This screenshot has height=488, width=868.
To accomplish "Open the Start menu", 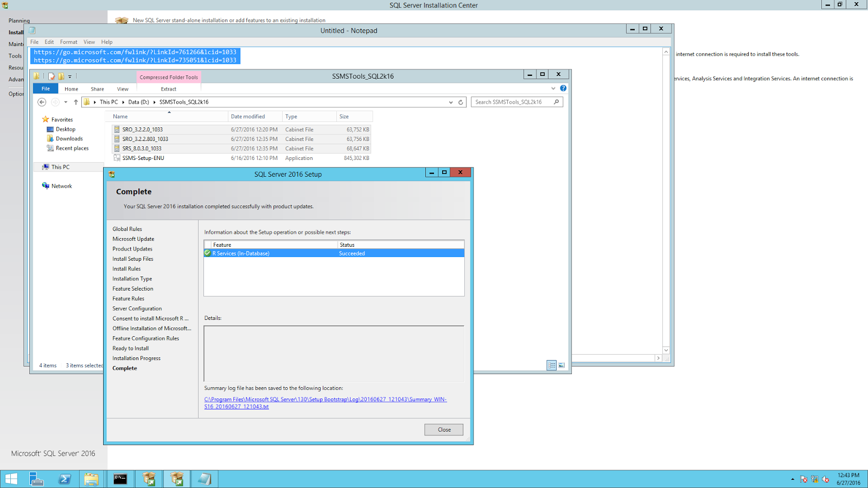I will pyautogui.click(x=10, y=479).
